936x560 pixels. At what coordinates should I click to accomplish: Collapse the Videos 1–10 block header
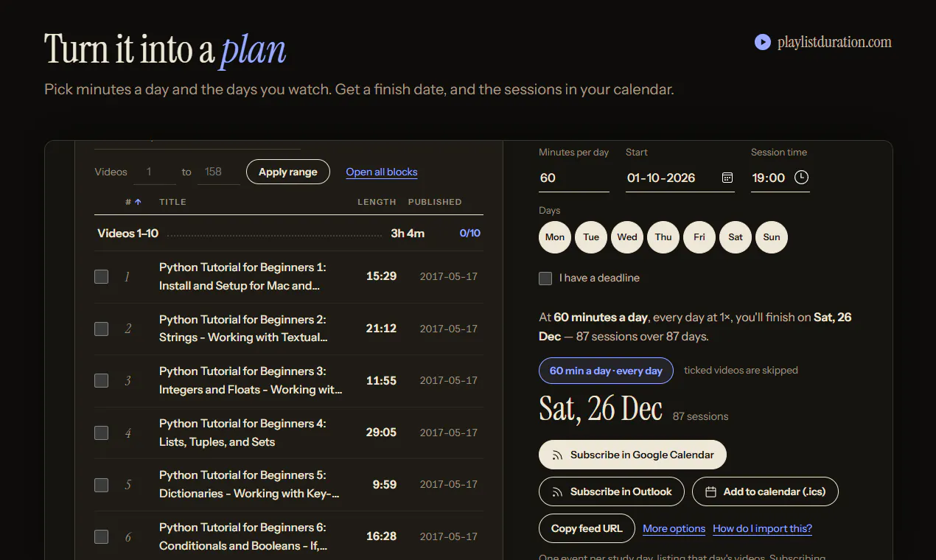pos(289,234)
